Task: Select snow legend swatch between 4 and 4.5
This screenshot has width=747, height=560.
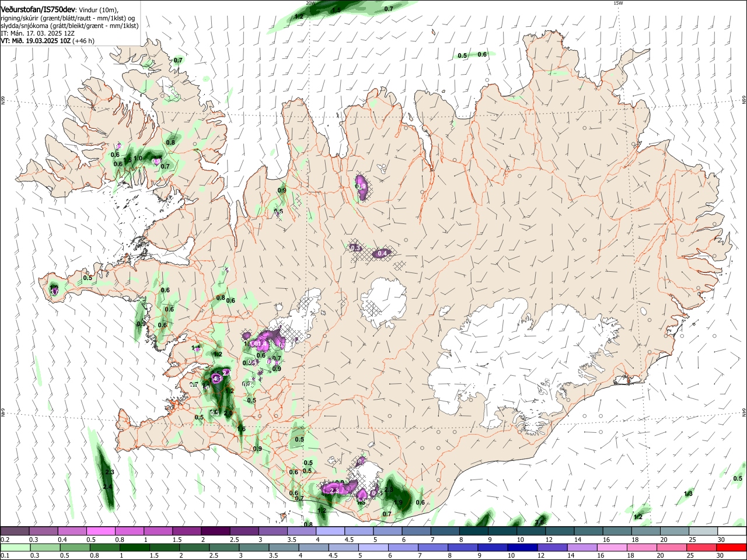Action: (330, 531)
